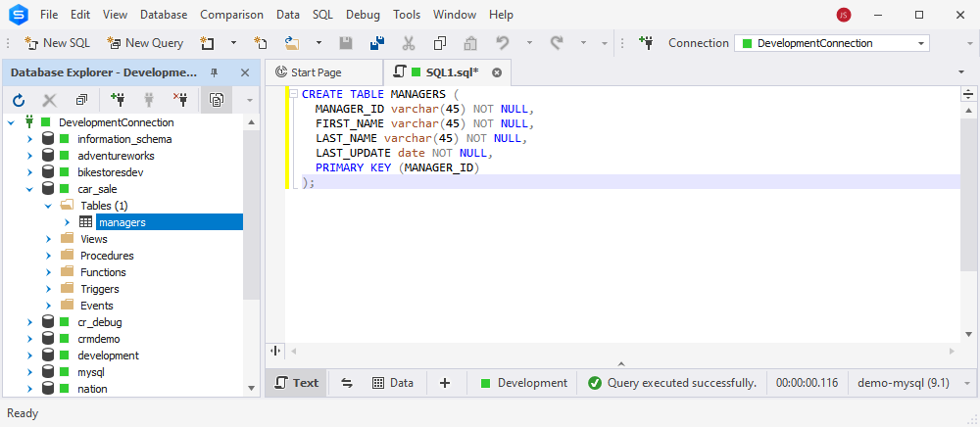Click the New Connection plug icon beside Connection
980x427 pixels.
(x=646, y=42)
